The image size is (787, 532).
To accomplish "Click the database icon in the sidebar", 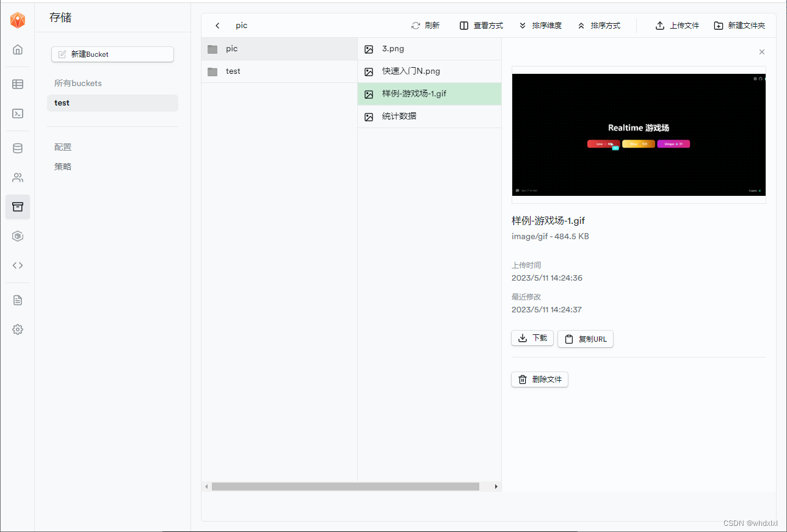I will (x=17, y=148).
